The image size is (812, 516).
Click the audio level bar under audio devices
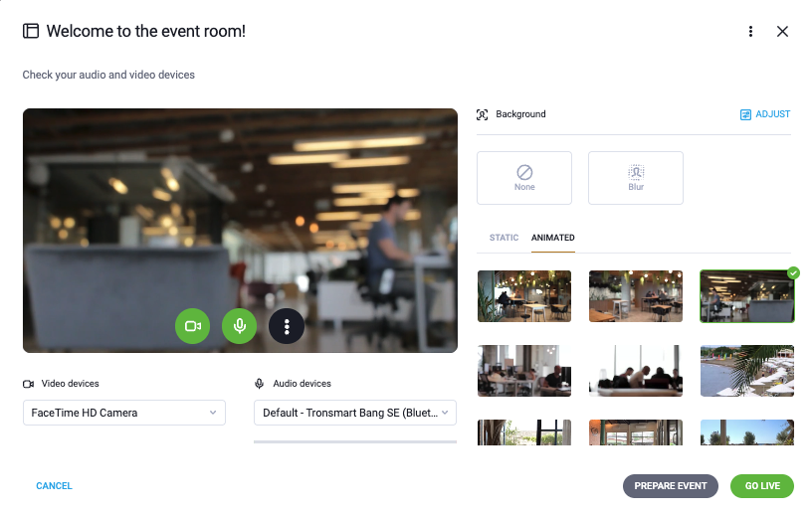[x=354, y=442]
